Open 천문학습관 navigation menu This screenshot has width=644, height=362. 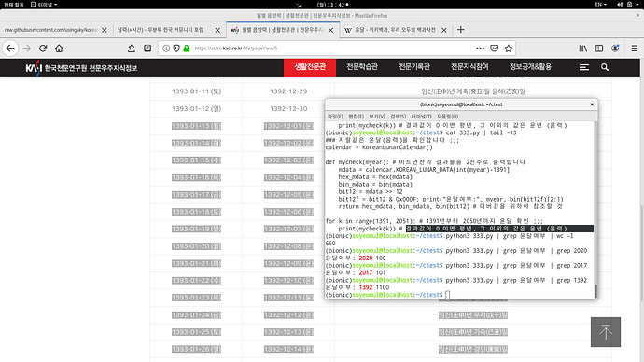(x=362, y=67)
